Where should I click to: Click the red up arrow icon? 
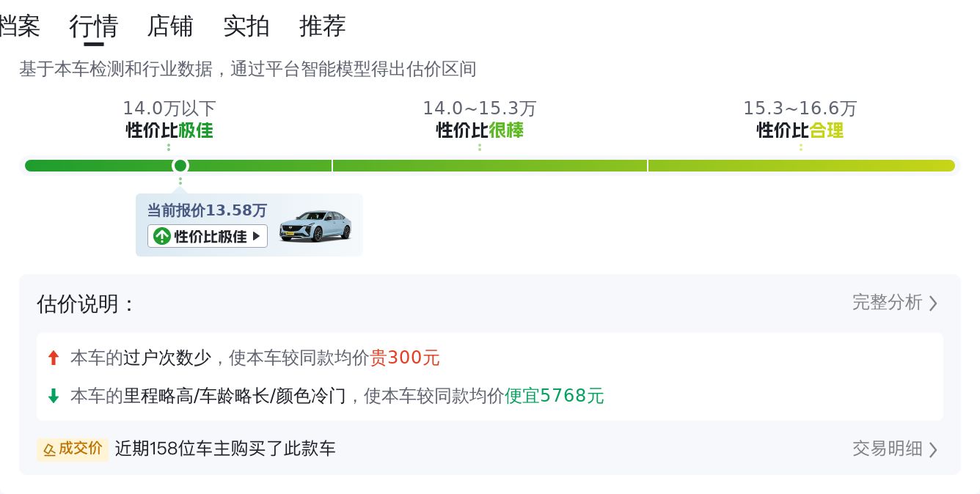coord(53,358)
